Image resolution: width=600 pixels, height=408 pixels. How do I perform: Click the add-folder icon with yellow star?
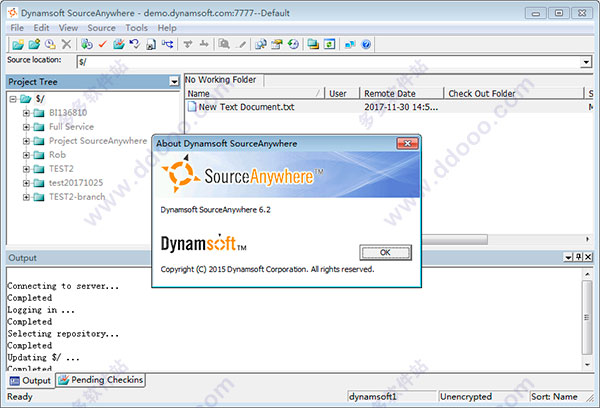click(34, 44)
